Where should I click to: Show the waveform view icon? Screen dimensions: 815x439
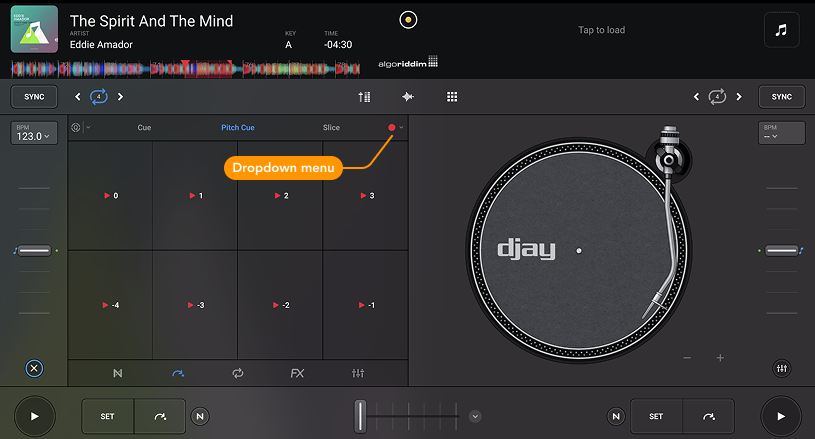click(408, 97)
